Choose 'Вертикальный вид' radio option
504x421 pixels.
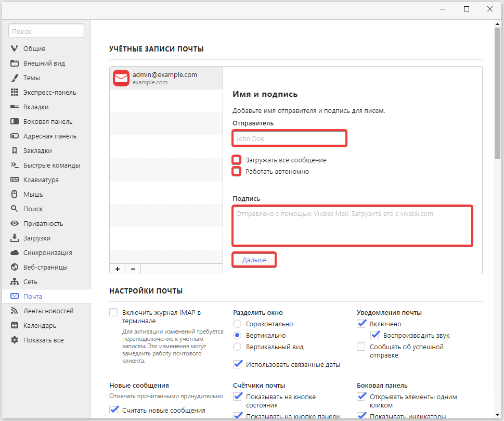(x=237, y=347)
